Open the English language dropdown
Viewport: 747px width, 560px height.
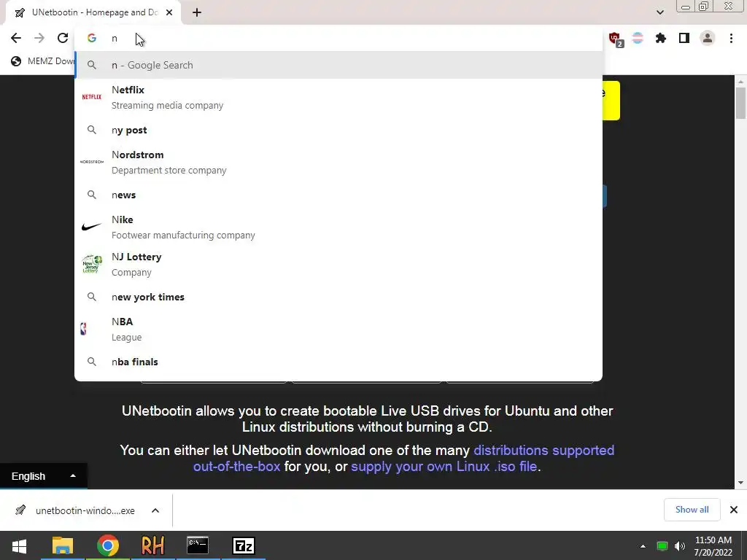[x=43, y=476]
